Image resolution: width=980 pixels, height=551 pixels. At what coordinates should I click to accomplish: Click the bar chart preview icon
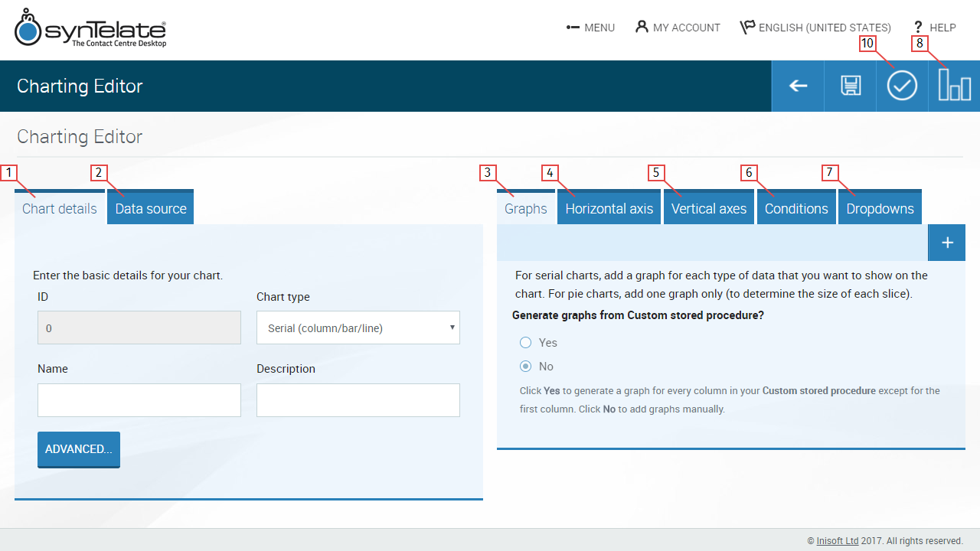pos(954,86)
